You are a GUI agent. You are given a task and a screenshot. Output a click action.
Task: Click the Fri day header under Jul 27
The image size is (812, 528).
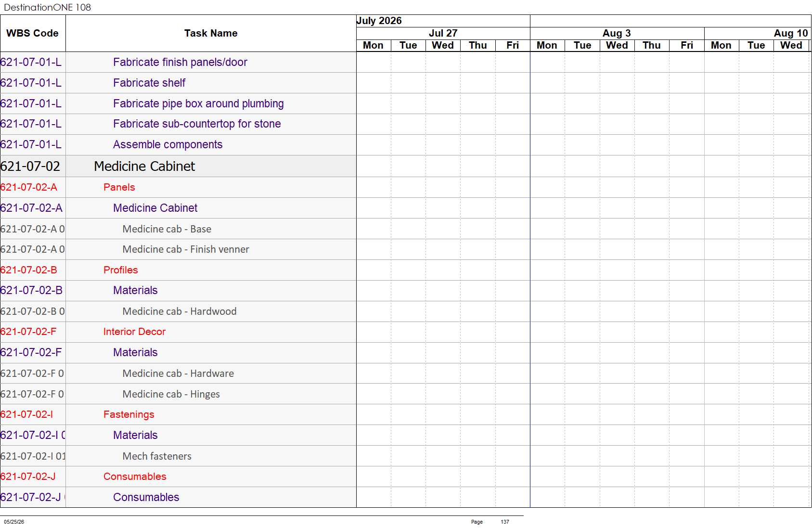(x=513, y=45)
